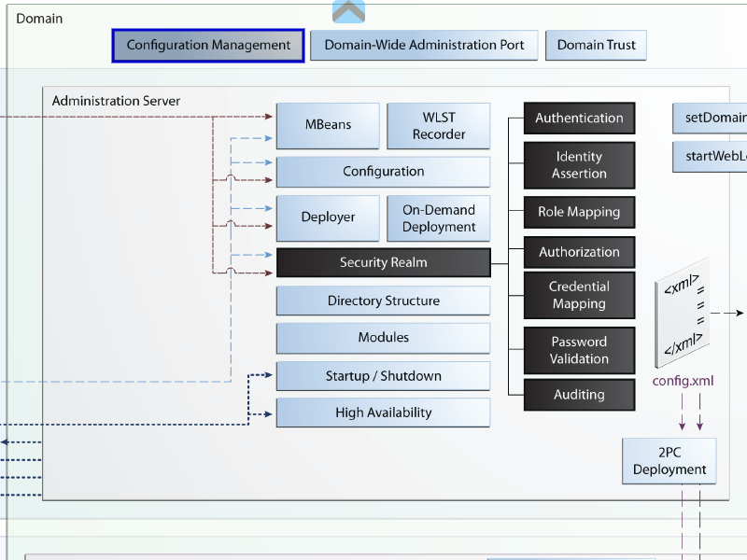Select the Authentication provider box

click(x=579, y=119)
